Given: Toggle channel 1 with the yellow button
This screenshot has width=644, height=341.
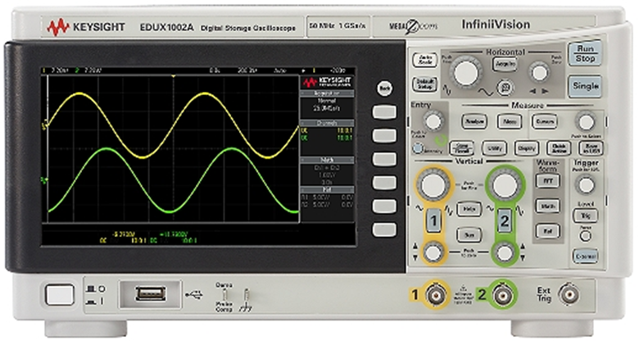Looking at the screenshot, I should [433, 221].
